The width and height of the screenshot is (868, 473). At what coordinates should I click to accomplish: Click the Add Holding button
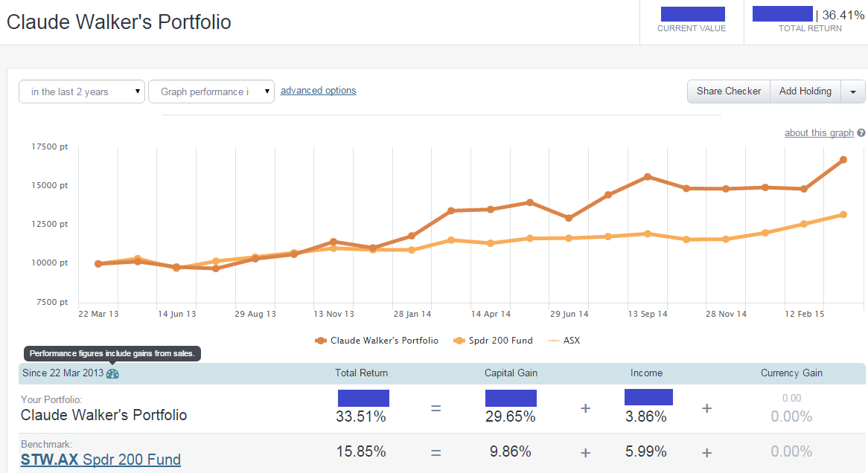pyautogui.click(x=805, y=91)
